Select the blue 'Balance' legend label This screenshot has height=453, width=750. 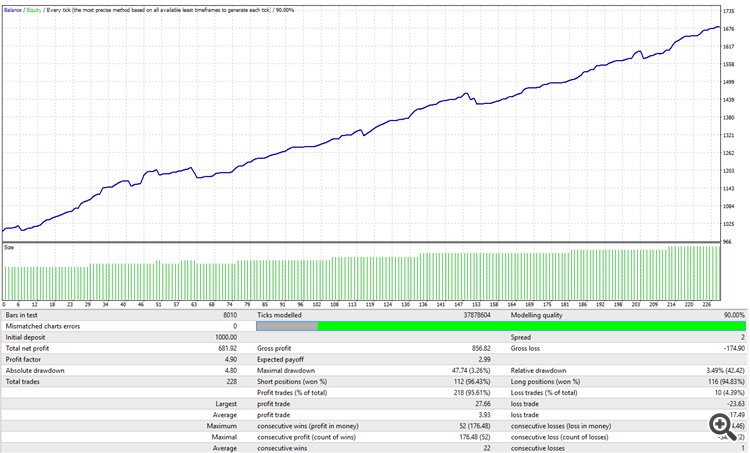(x=13, y=10)
